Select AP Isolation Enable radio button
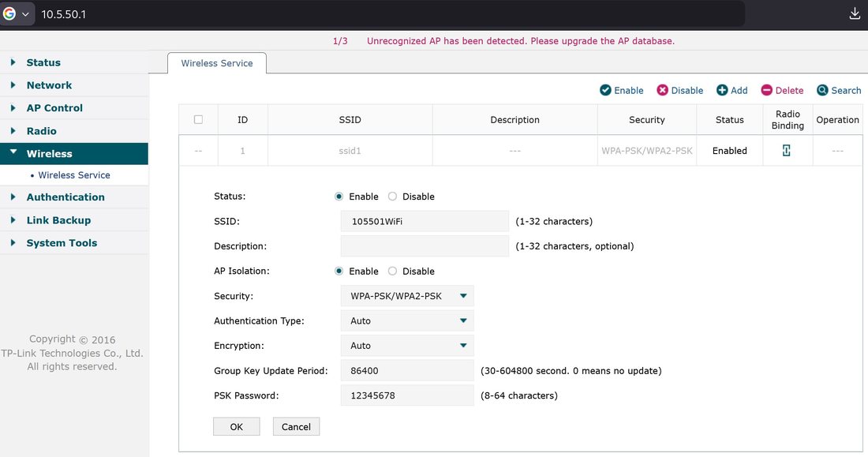This screenshot has width=868, height=457. [x=339, y=271]
